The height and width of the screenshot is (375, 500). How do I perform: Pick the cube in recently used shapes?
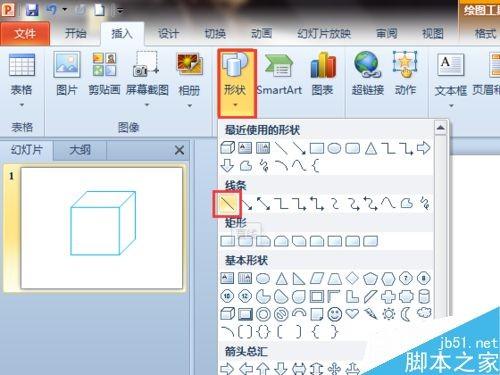click(x=228, y=148)
